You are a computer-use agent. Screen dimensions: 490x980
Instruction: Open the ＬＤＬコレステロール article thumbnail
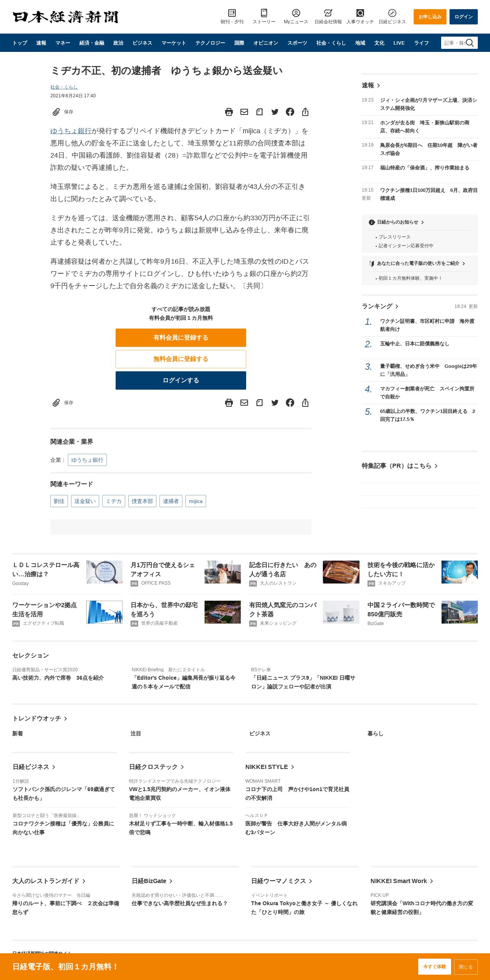(x=104, y=572)
